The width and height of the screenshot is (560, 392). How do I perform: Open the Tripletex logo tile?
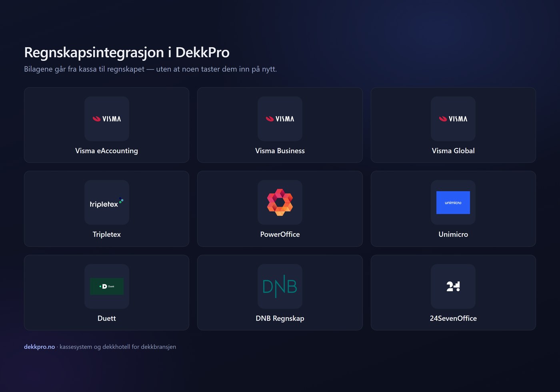pos(107,202)
